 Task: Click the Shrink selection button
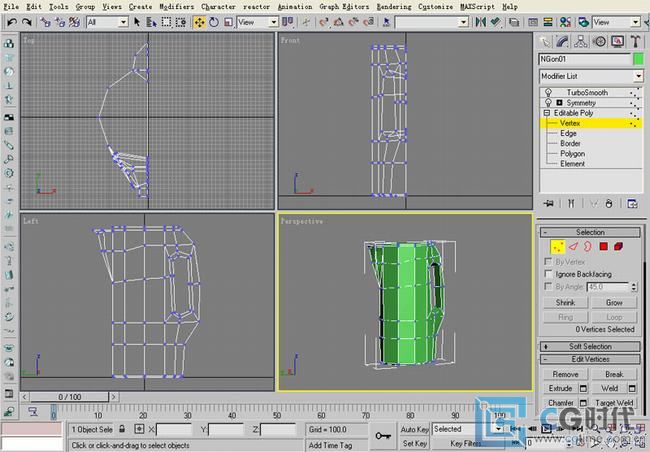565,303
